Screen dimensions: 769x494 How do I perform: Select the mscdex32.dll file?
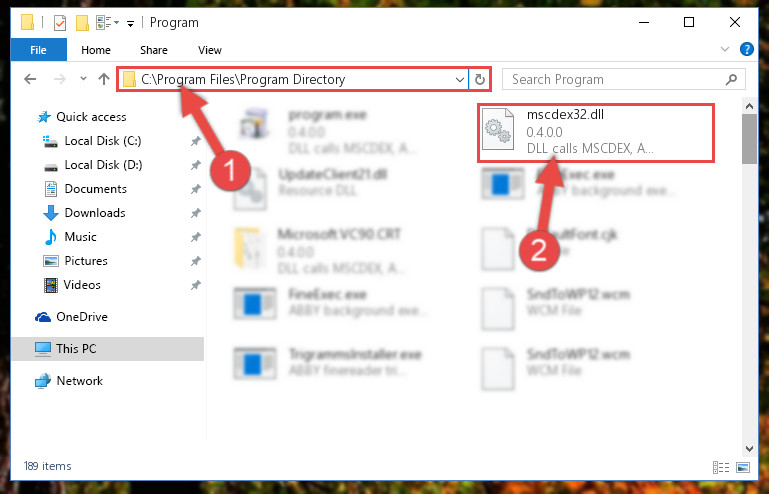click(x=596, y=132)
